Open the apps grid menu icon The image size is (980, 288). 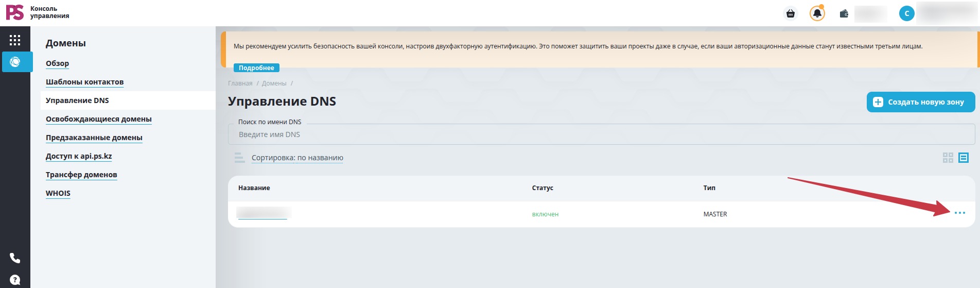point(15,40)
